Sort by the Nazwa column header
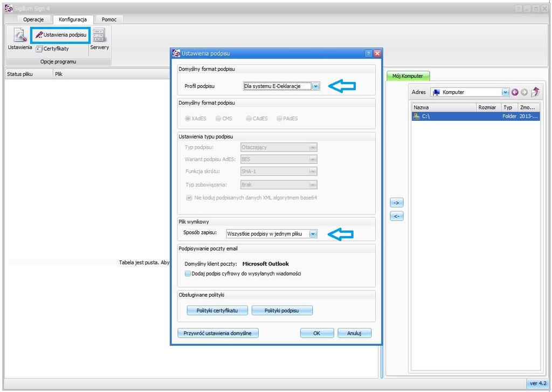Viewport: 552px width, 392px height. [444, 107]
